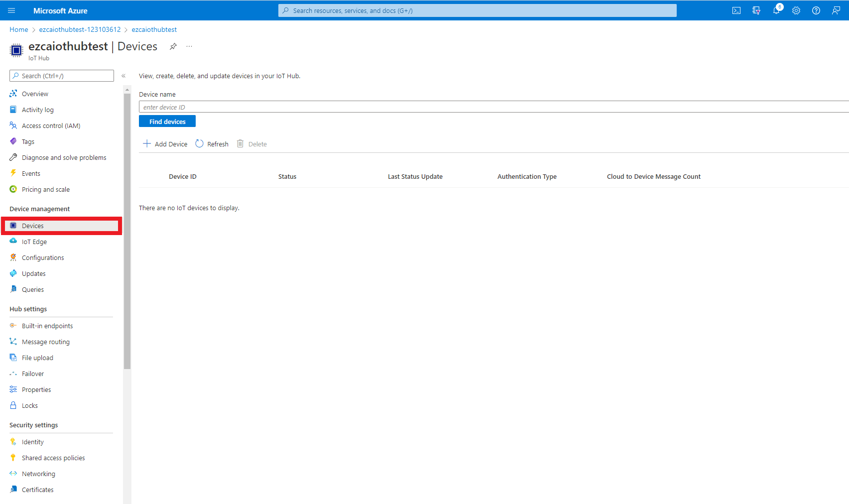849x504 pixels.
Task: Click the Microsoft Azure brand text
Action: 60,10
